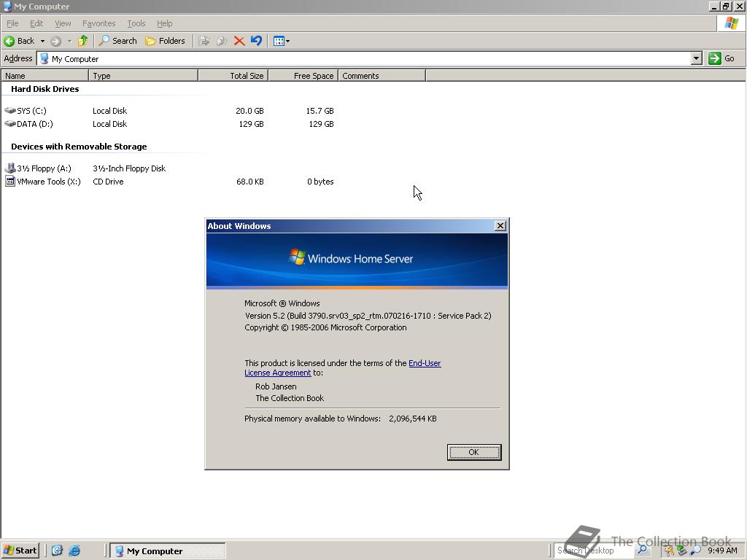Click the Address bar field
Image resolution: width=747 pixels, height=560 pixels.
[x=365, y=58]
